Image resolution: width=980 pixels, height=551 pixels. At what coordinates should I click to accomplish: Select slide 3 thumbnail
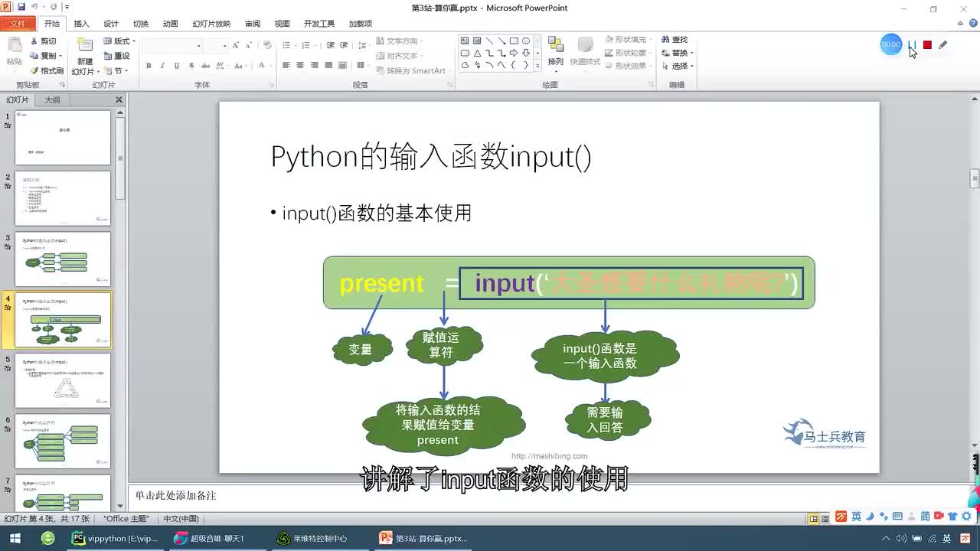tap(63, 259)
